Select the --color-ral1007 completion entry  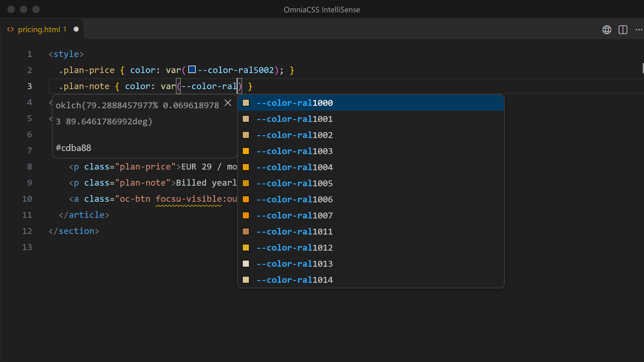click(x=371, y=215)
